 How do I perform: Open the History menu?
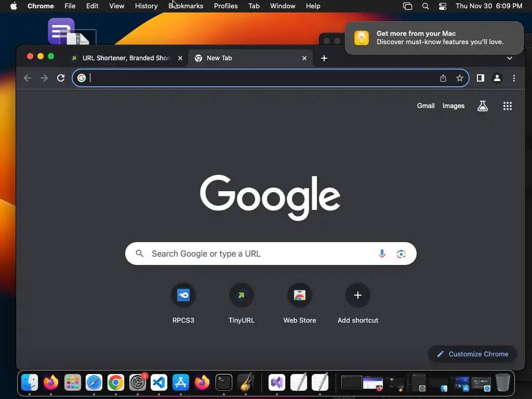coord(146,6)
